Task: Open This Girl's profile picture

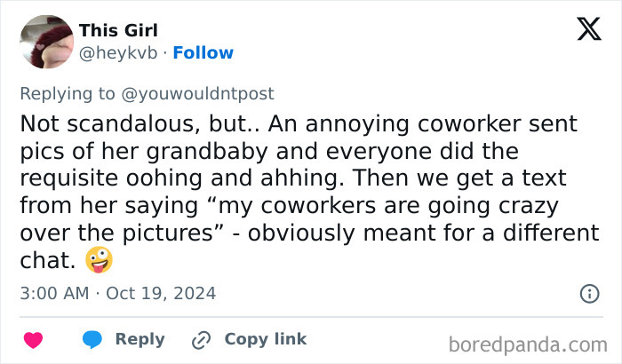Action: click(x=45, y=42)
